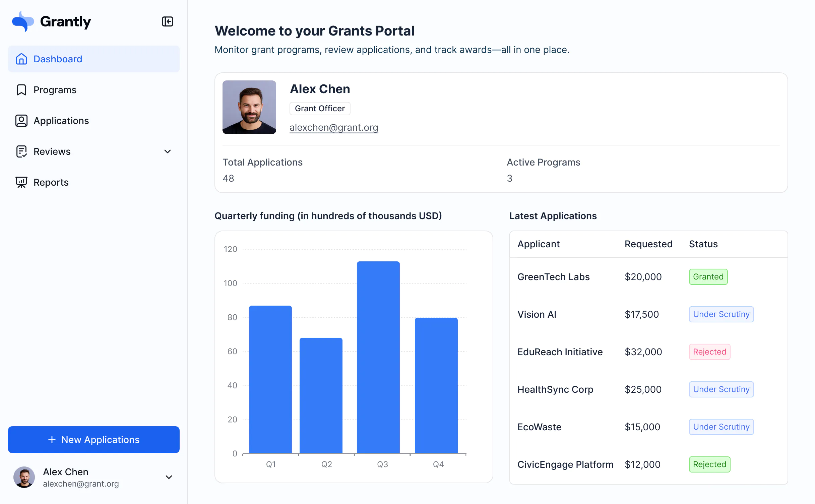This screenshot has width=815, height=504.
Task: Open Applications via its person icon
Action: tap(21, 120)
